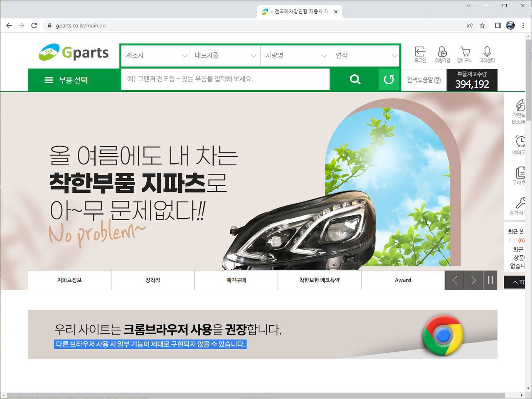This screenshot has height=399, width=532.
Task: Pause the banner slideshow
Action: 490,280
